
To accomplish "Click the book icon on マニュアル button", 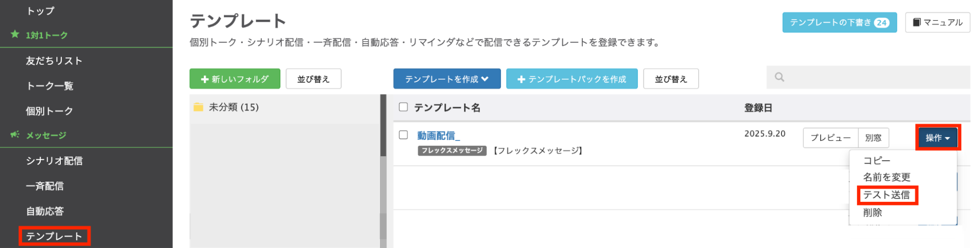I will (x=916, y=23).
